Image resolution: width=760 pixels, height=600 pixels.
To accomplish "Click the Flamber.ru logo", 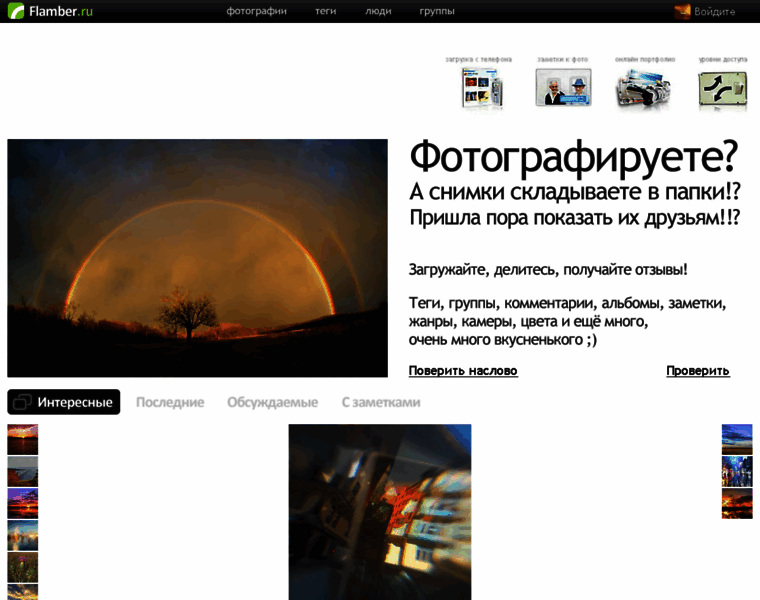I will click(x=50, y=11).
